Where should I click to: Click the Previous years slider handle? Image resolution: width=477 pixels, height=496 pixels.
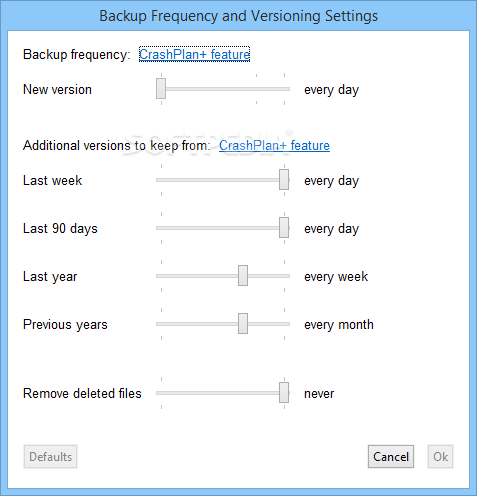pos(243,324)
